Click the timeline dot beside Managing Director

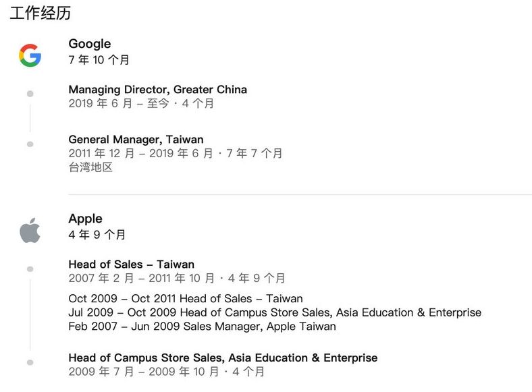30,94
